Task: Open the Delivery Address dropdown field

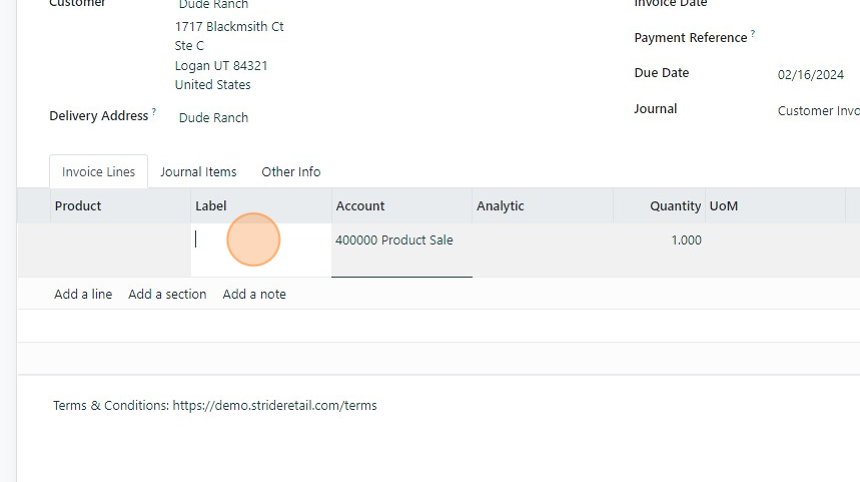Action: point(213,118)
